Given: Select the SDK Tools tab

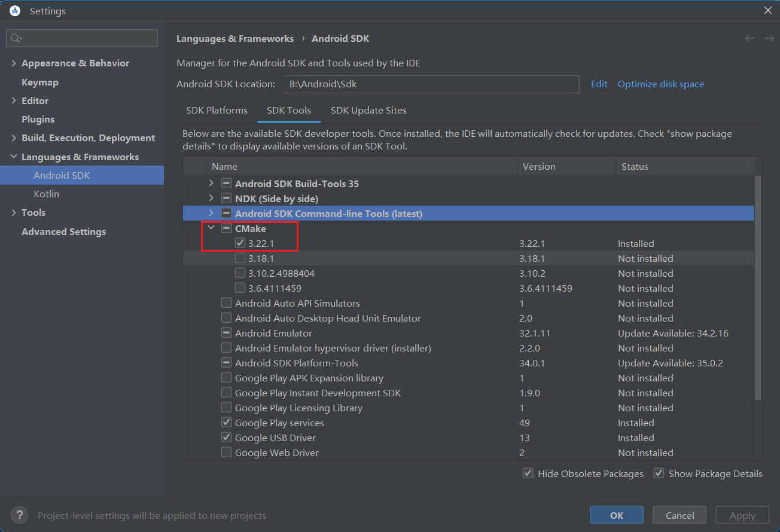Looking at the screenshot, I should pos(289,111).
